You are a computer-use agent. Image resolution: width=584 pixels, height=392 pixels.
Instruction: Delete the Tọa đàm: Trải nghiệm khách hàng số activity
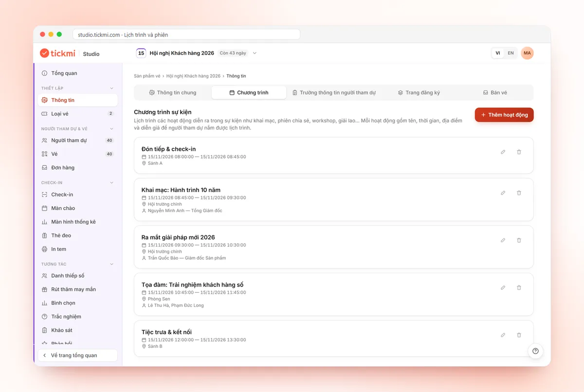tap(519, 287)
